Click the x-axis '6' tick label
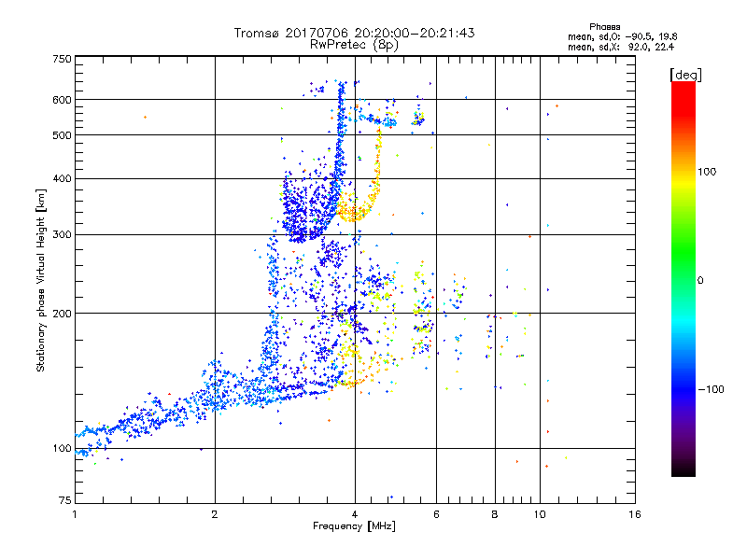This screenshot has width=747, height=560. tap(436, 514)
